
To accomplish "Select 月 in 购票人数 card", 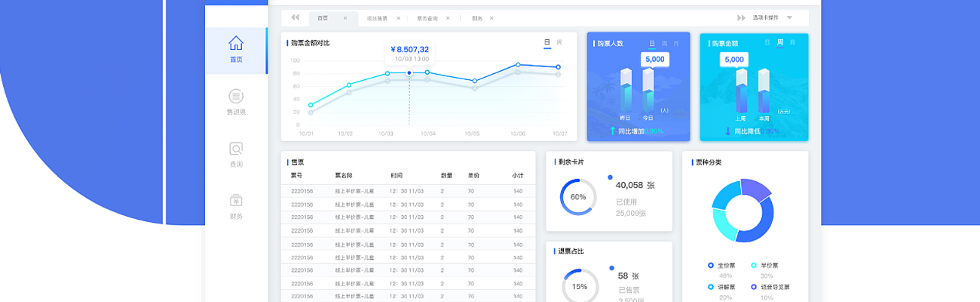I will coord(676,44).
